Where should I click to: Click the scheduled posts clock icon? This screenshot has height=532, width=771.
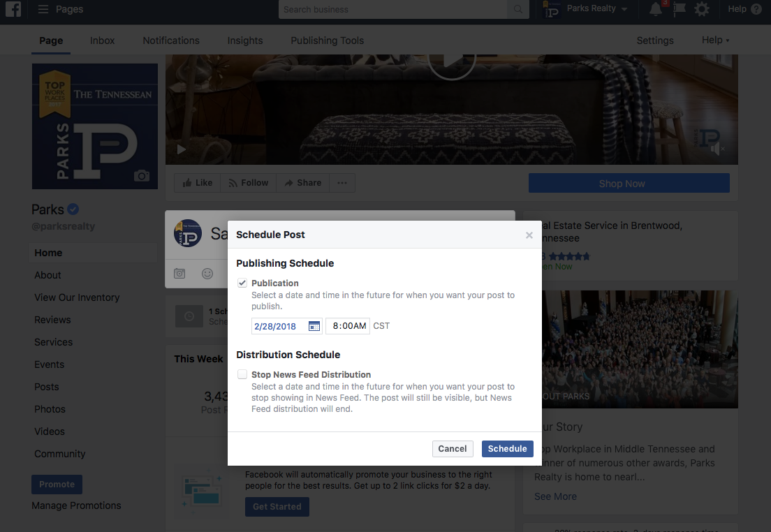[x=189, y=317]
